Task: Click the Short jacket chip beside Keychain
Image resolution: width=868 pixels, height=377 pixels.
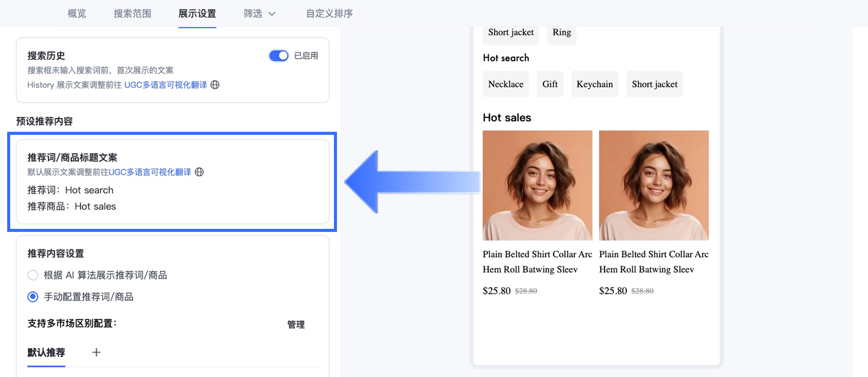Action: click(655, 84)
